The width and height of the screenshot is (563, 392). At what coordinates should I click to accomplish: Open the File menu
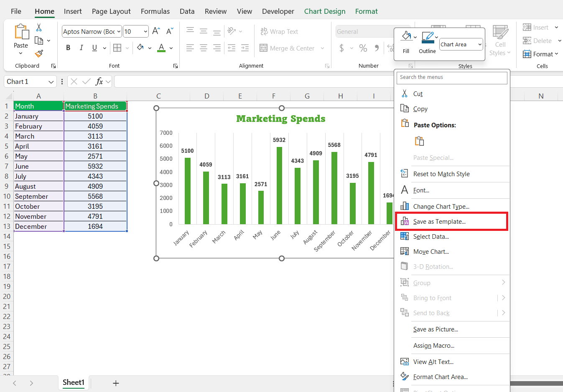click(x=16, y=11)
